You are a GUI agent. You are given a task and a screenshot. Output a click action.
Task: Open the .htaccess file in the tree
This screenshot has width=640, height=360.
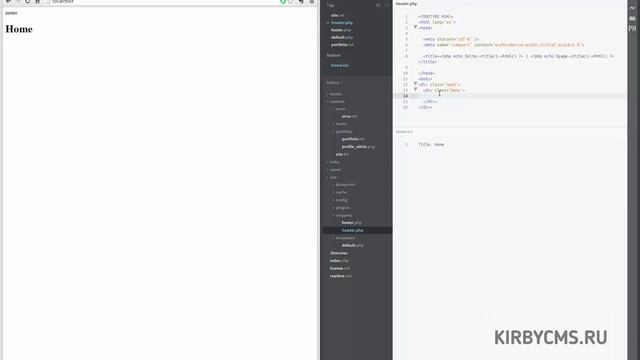339,253
